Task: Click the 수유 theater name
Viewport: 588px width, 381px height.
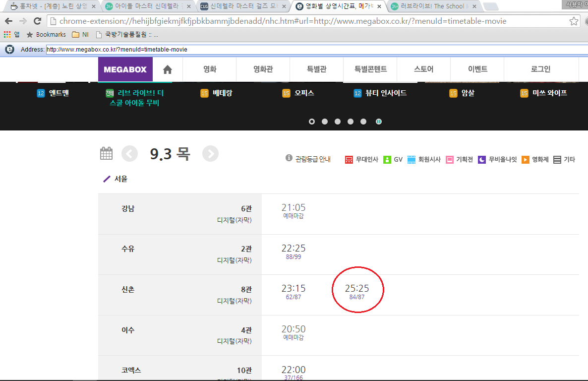Action: tap(128, 249)
